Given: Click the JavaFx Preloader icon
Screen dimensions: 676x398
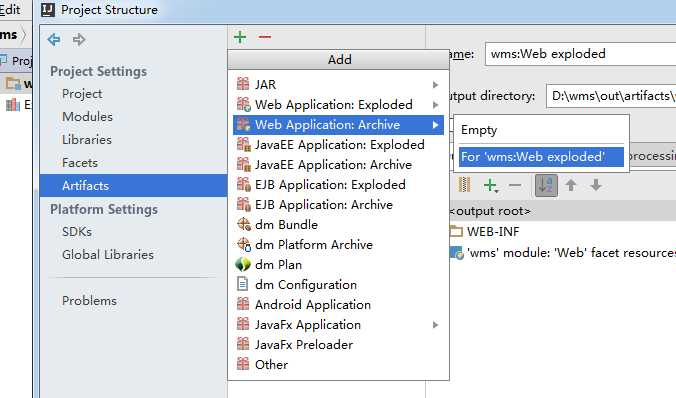Looking at the screenshot, I should pyautogui.click(x=243, y=344).
